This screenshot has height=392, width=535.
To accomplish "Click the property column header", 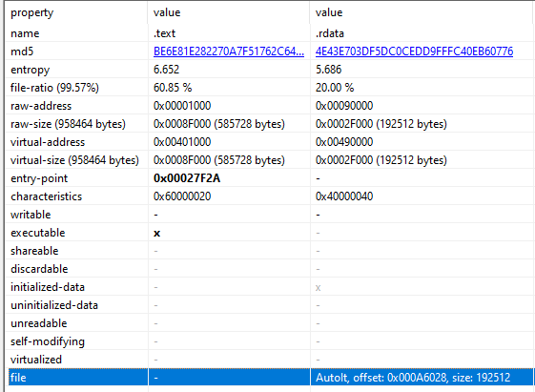I will tap(32, 13).
